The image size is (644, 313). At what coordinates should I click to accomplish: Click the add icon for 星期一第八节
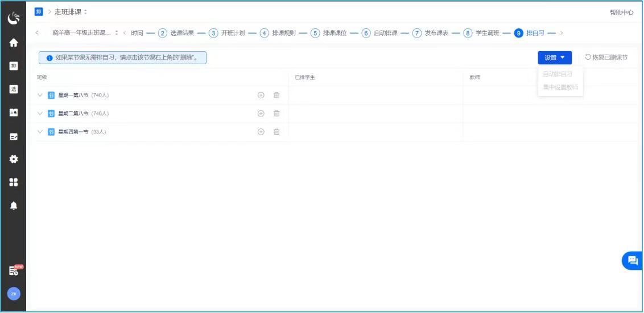(x=261, y=95)
